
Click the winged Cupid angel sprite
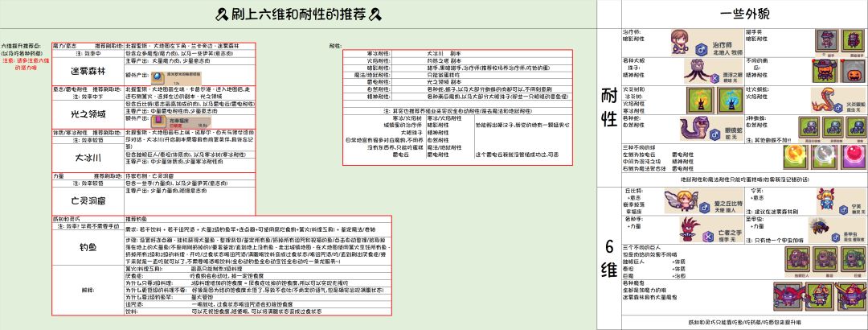point(682,201)
